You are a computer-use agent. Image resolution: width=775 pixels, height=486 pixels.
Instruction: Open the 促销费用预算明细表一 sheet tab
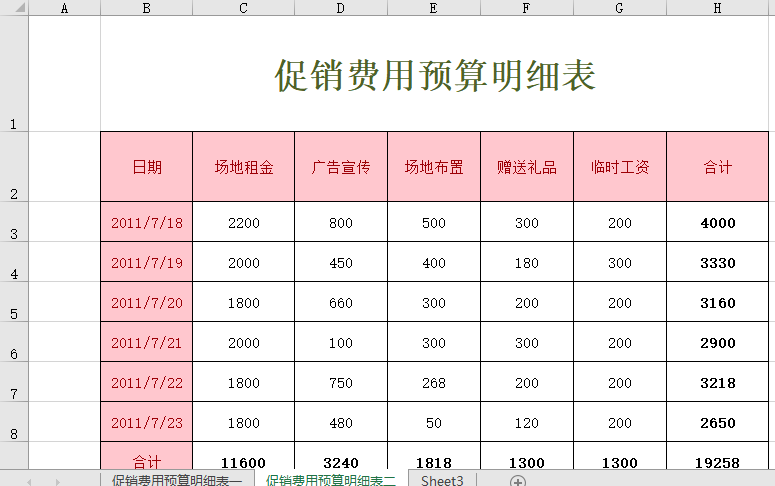[x=176, y=481]
